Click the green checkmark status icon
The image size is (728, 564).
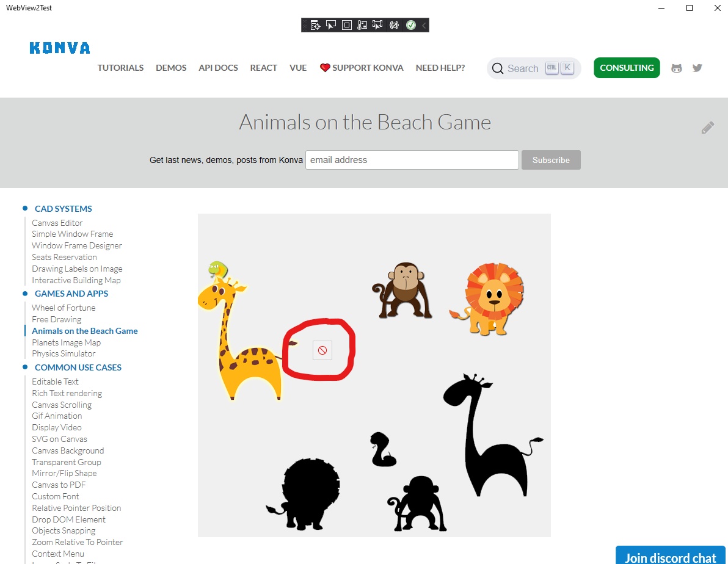(411, 25)
